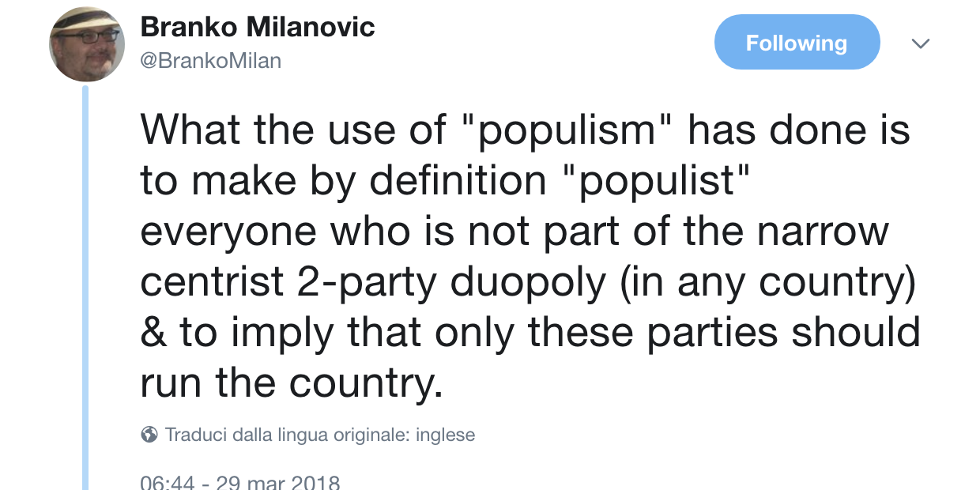Click the final line "run the country."
This screenshot has width=980, height=490.
[x=290, y=383]
